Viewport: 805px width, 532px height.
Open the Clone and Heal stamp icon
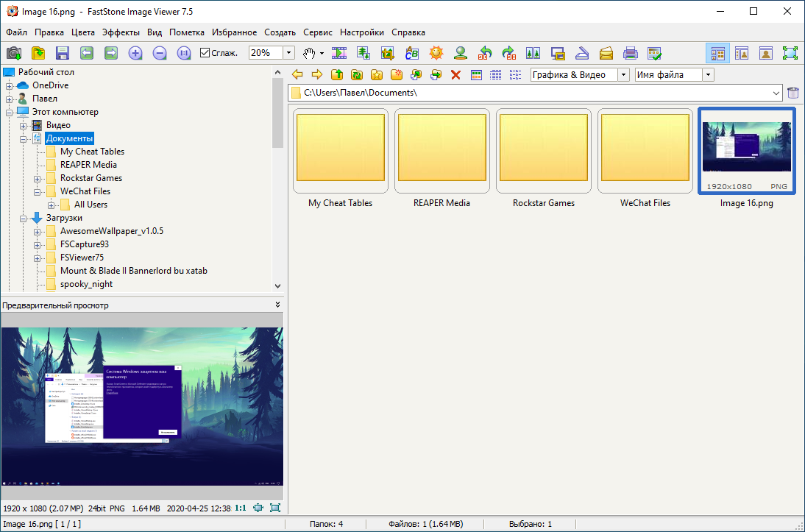pyautogui.click(x=461, y=53)
